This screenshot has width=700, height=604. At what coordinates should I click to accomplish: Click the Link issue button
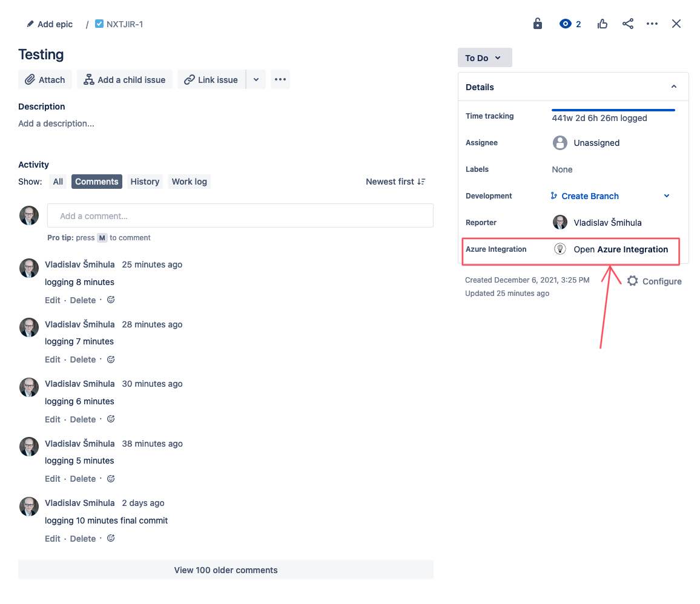[211, 79]
